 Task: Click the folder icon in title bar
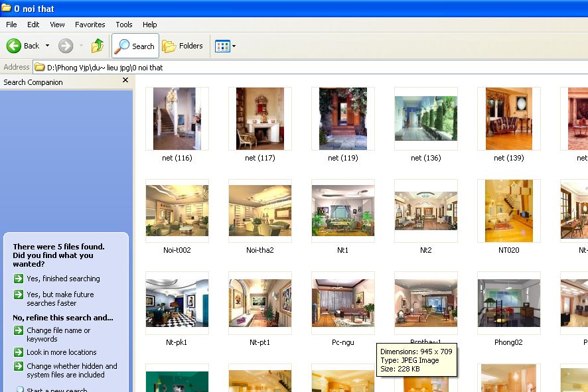[7, 8]
